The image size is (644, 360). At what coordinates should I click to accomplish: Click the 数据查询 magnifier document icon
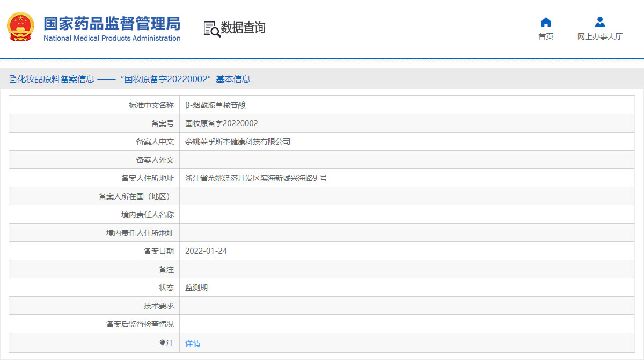click(211, 28)
